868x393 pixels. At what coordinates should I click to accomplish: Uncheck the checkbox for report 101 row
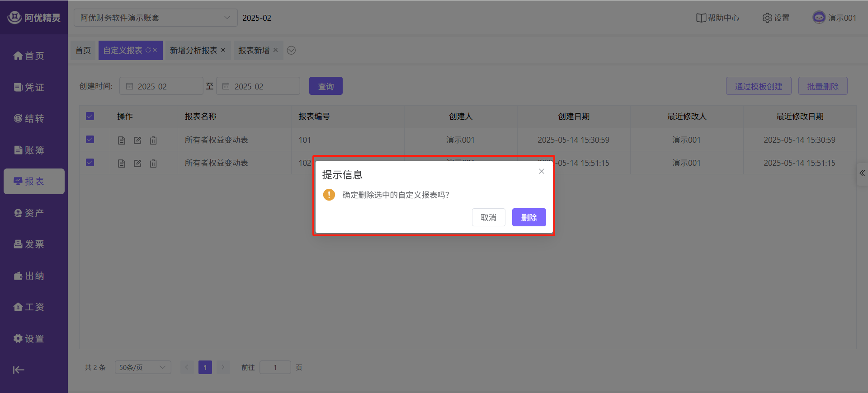click(90, 140)
